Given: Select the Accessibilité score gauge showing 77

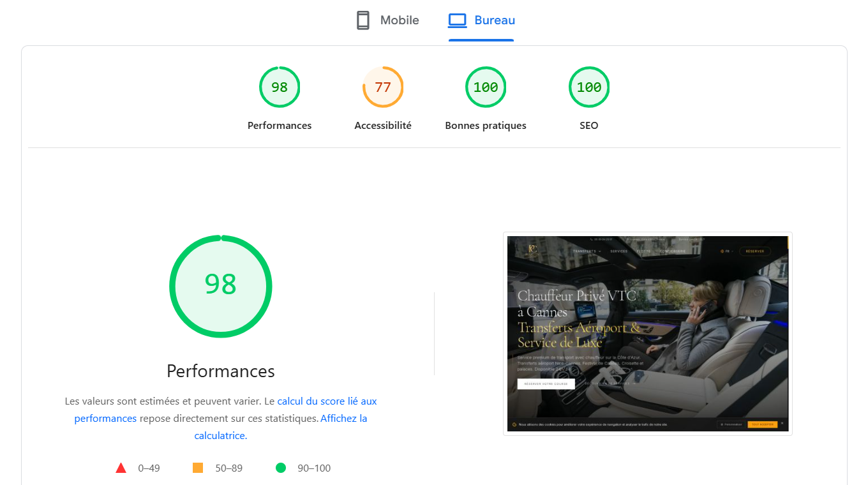Looking at the screenshot, I should tap(382, 87).
